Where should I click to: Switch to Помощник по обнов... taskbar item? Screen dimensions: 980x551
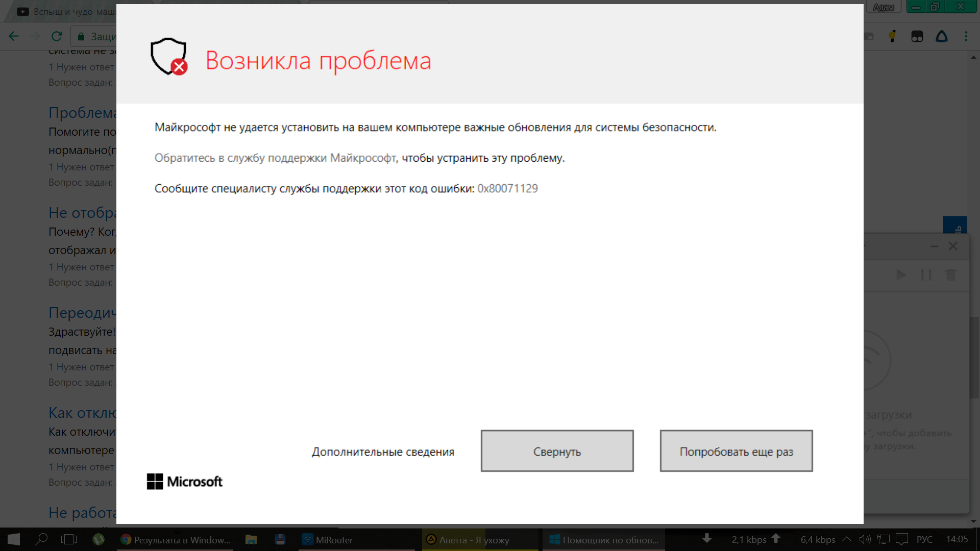[x=604, y=540]
